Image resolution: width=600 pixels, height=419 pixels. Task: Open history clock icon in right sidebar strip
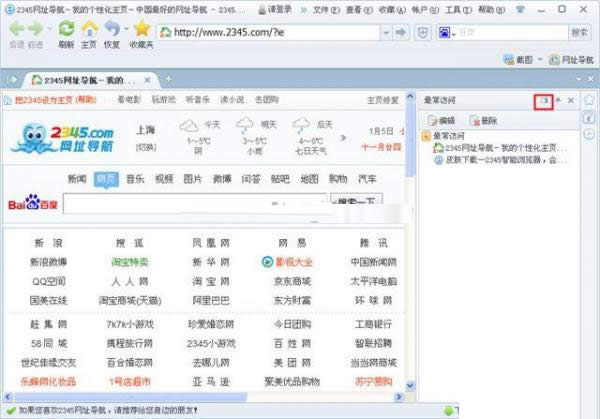click(x=589, y=134)
